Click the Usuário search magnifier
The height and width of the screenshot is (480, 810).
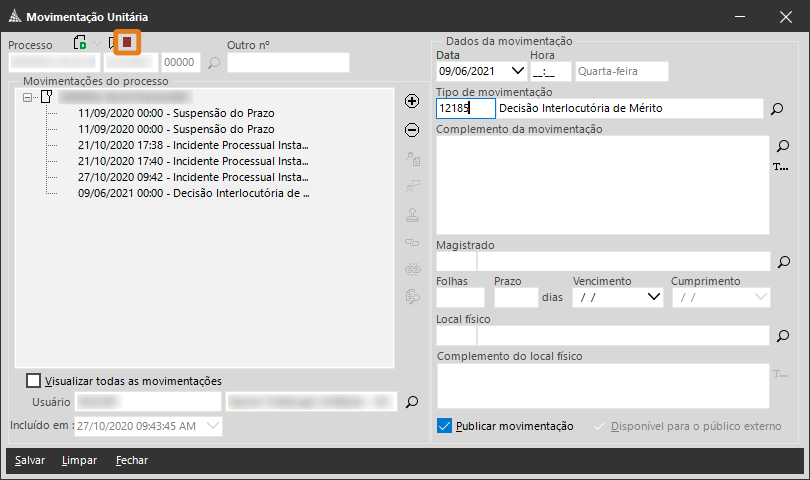tap(412, 401)
